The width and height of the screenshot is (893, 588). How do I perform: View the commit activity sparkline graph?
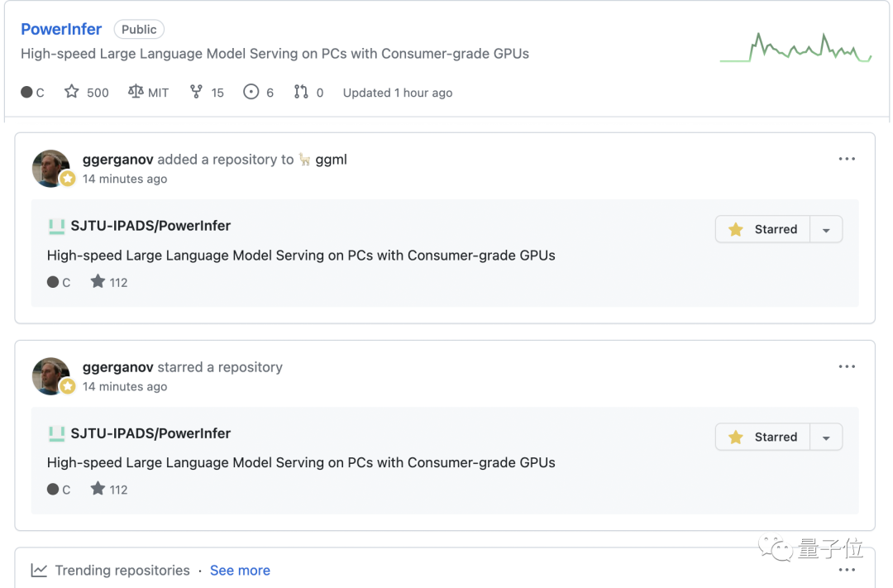795,48
